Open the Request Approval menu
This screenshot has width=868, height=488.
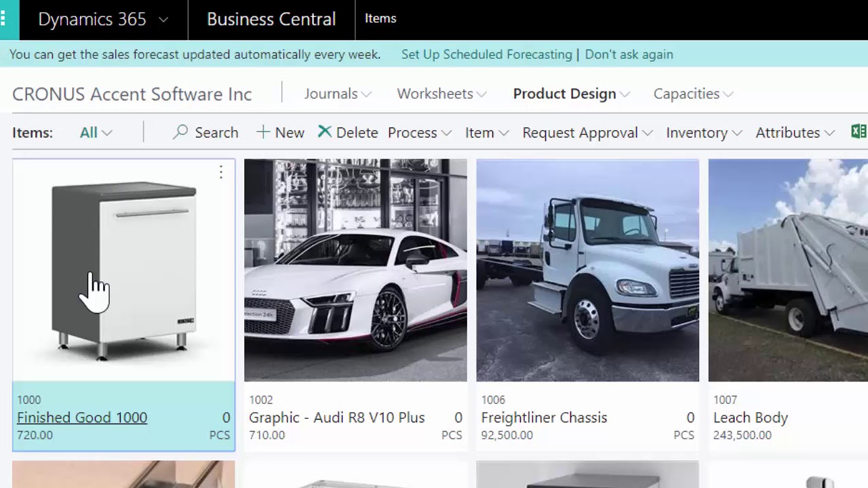[587, 133]
